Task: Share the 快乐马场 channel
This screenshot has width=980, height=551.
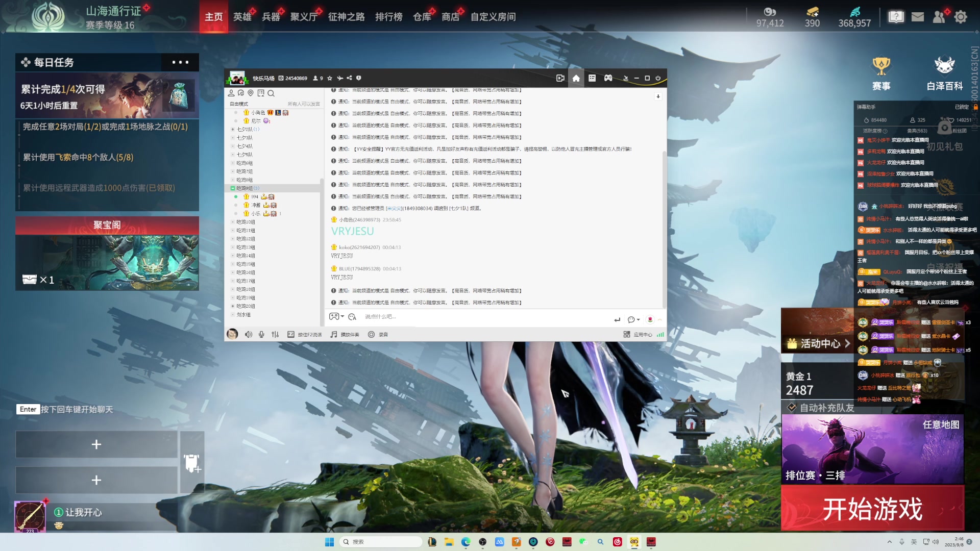Action: 349,78
